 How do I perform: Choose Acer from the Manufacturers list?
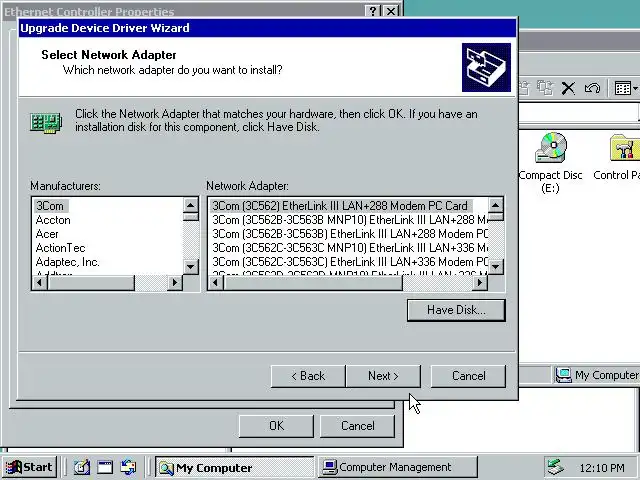pos(47,234)
